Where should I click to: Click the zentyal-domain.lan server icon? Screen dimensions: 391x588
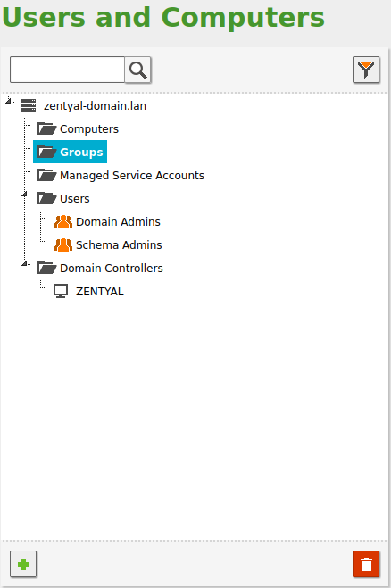29,105
